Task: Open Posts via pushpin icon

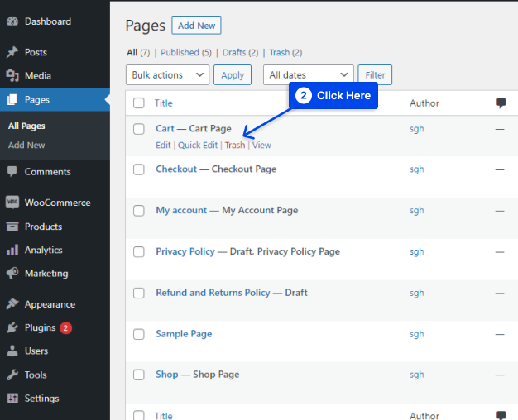Action: tap(12, 52)
